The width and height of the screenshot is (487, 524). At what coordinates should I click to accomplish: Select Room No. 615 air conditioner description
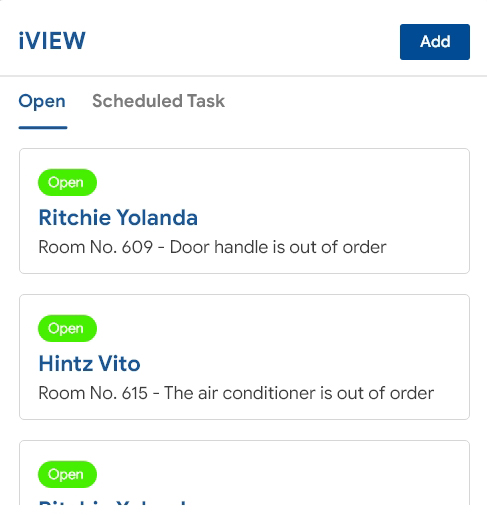(236, 393)
